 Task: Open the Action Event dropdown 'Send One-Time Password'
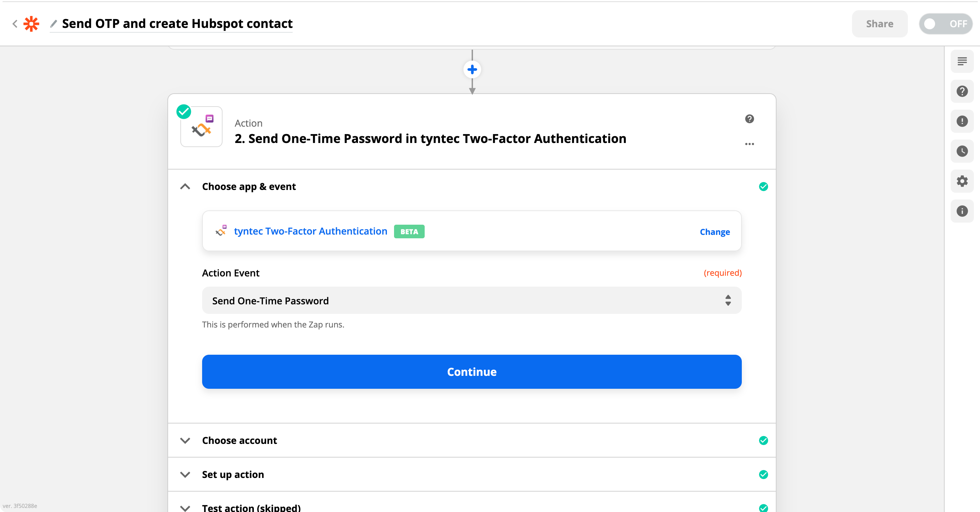click(x=472, y=300)
